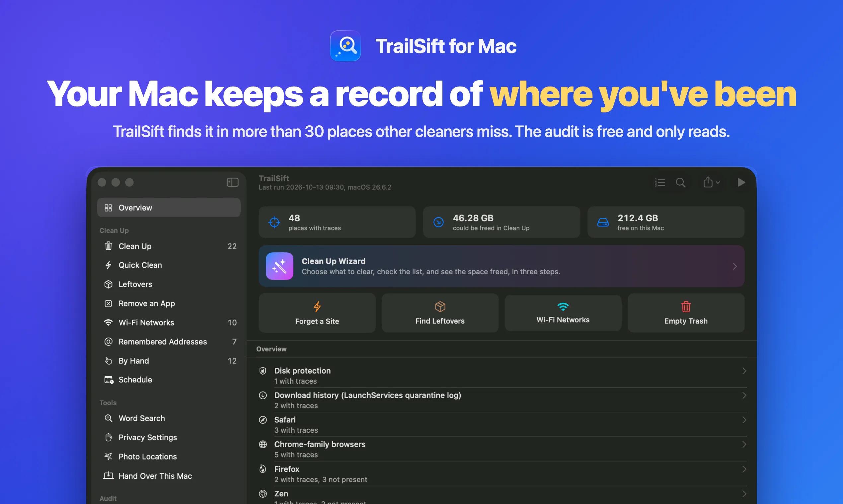Click the Chrome-family globe icon
Viewport: 843px width, 504px height.
[263, 445]
